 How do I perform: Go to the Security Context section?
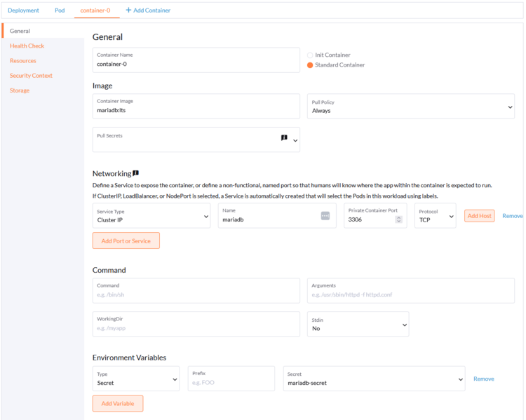coord(31,76)
